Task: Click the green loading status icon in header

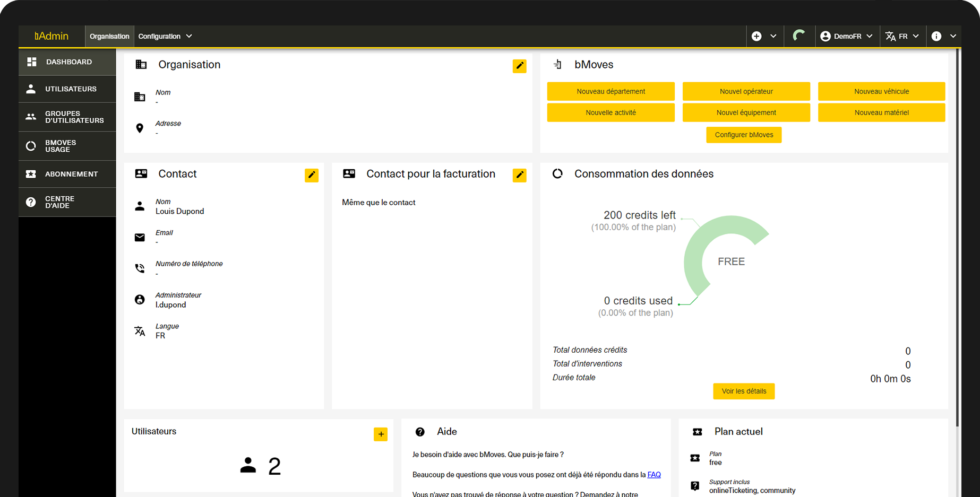Action: click(798, 36)
